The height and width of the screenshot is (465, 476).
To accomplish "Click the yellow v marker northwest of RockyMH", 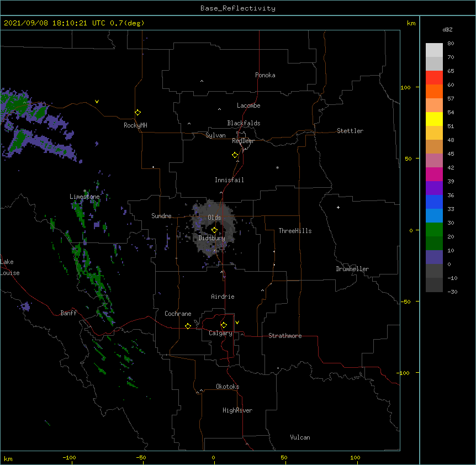I will click(97, 102).
